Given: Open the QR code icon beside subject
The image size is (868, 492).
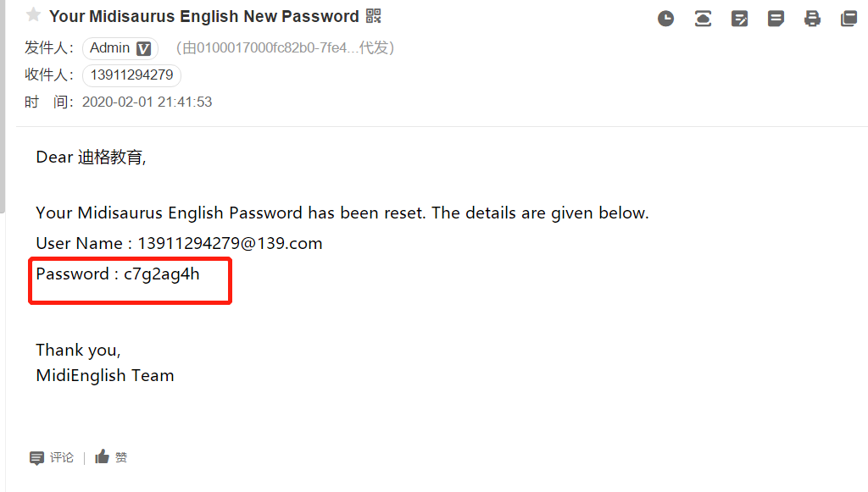Looking at the screenshot, I should (374, 16).
